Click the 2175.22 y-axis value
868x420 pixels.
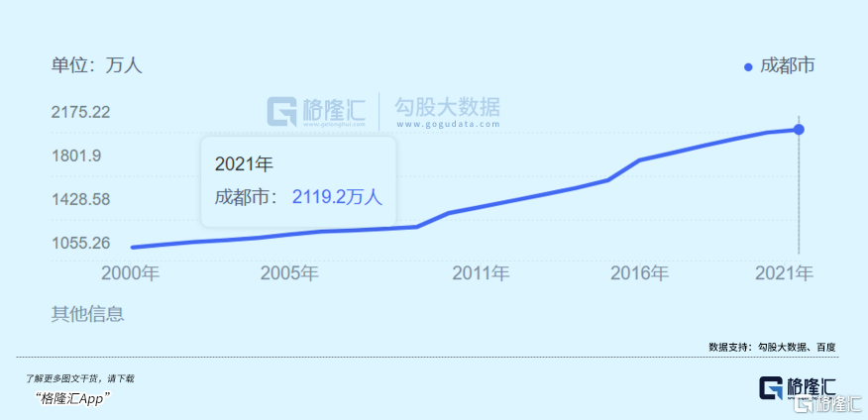coord(81,112)
